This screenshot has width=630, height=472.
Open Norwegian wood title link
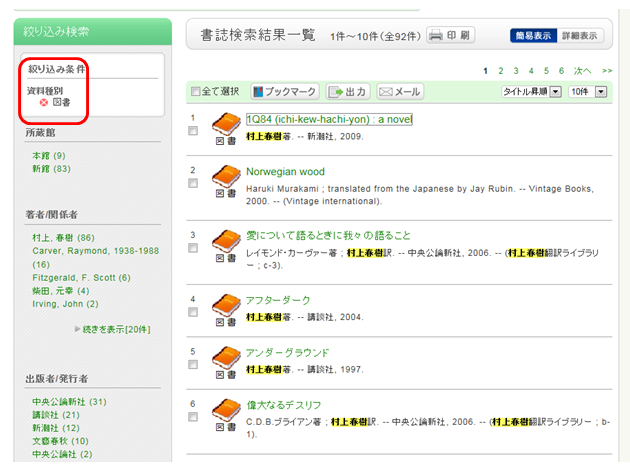pos(285,172)
